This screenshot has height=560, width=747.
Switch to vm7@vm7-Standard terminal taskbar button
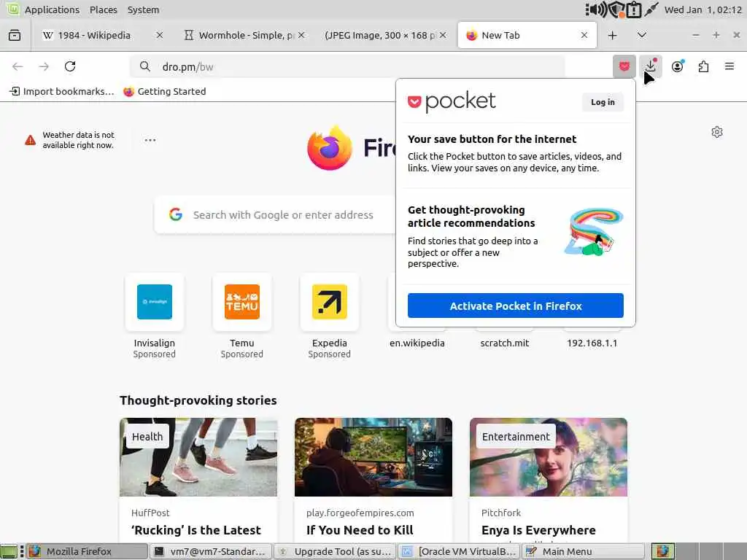211,551
